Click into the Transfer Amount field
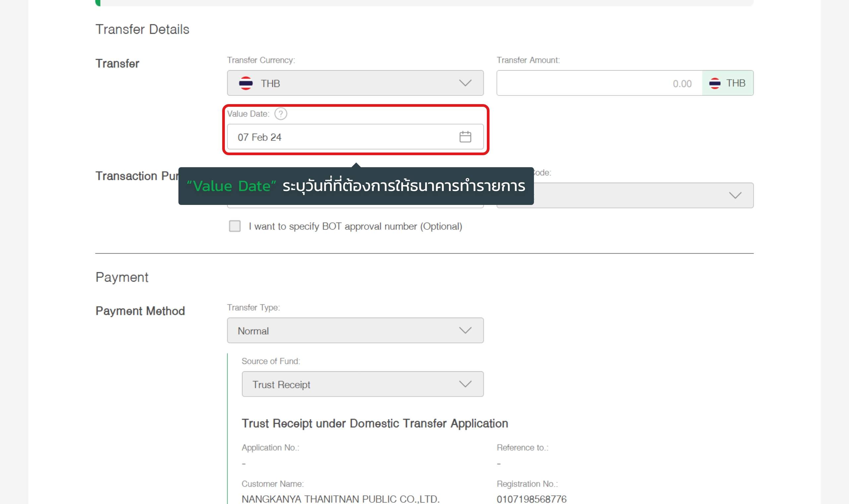 pyautogui.click(x=599, y=83)
